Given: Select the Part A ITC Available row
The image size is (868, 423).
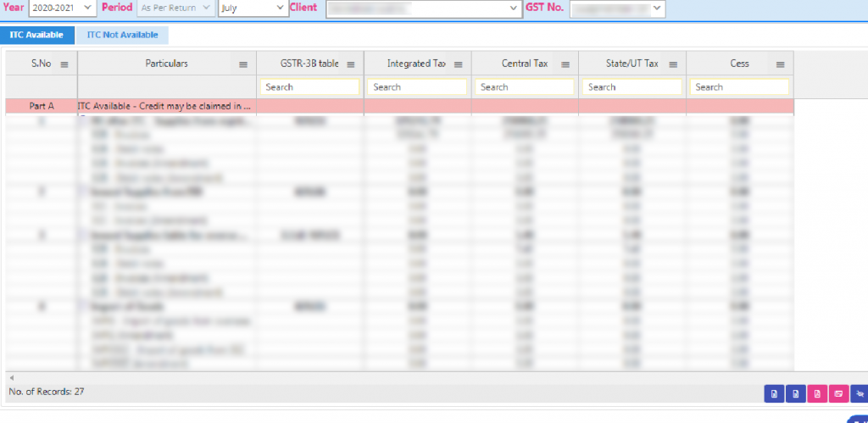Looking at the screenshot, I should point(165,106).
